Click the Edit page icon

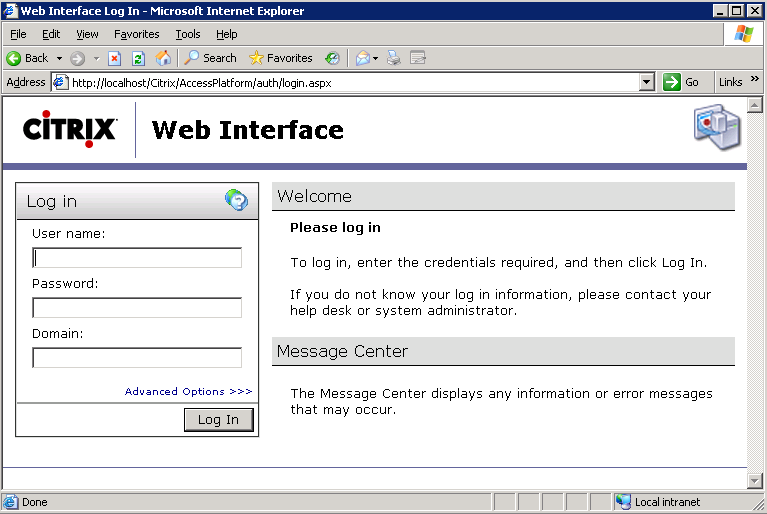pyautogui.click(x=418, y=58)
